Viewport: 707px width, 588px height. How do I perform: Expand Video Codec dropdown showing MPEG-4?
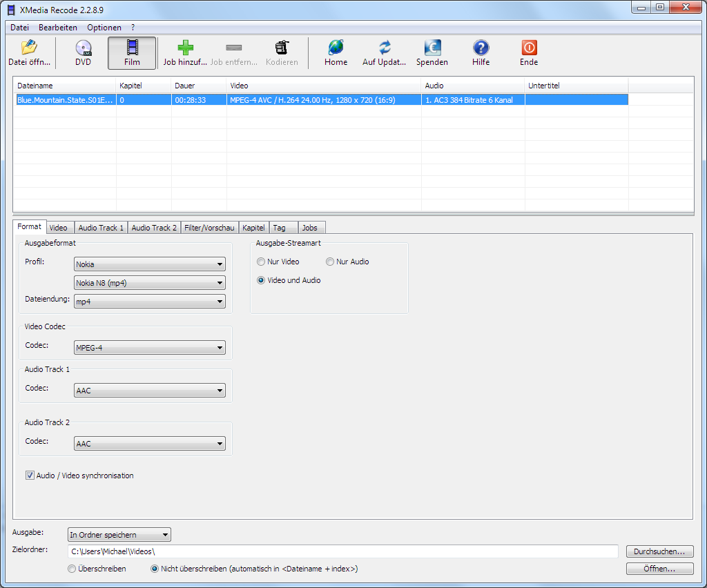[x=150, y=348]
